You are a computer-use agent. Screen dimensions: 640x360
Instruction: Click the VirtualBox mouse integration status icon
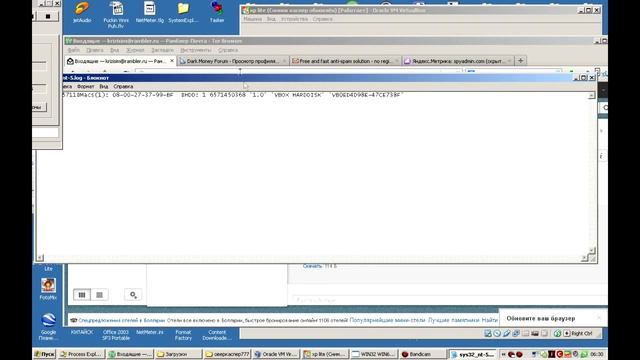557,333
